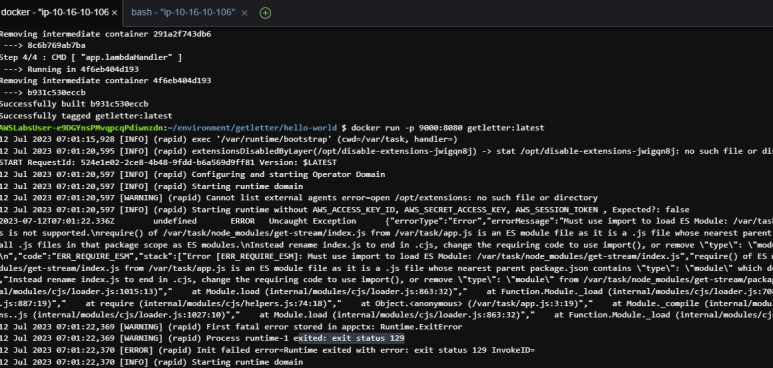Click the 'extensionsDisabledByLayer' log line
The width and height of the screenshot is (773, 368).
point(386,151)
